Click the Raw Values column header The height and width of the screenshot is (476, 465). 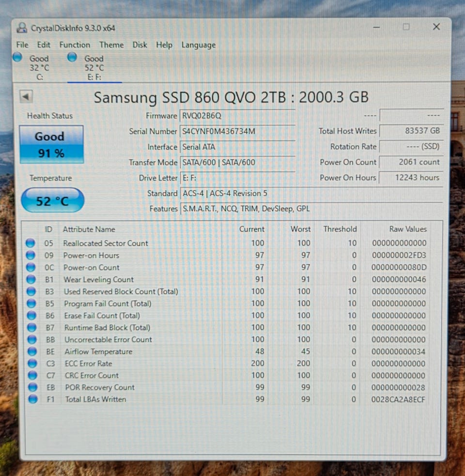tap(408, 229)
